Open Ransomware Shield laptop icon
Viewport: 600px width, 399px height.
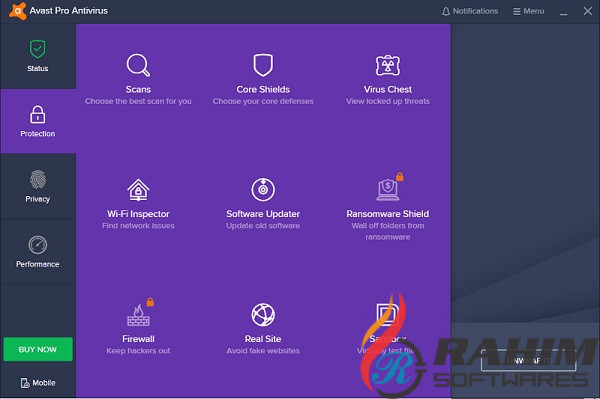pos(388,190)
